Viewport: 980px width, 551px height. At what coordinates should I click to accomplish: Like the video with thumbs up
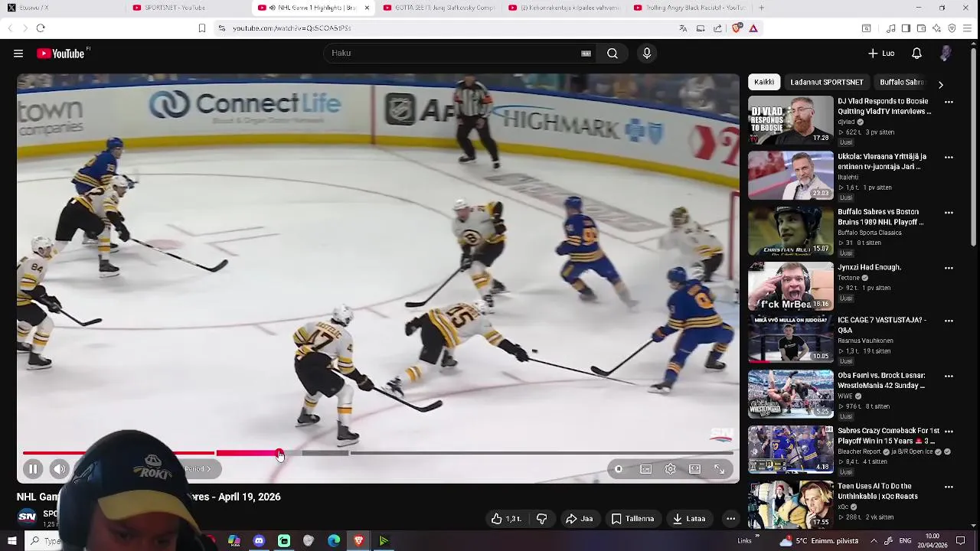(507, 519)
